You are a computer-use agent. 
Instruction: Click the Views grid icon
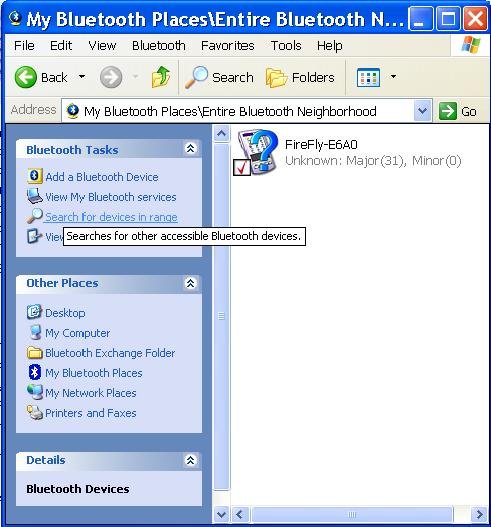pyautogui.click(x=368, y=78)
